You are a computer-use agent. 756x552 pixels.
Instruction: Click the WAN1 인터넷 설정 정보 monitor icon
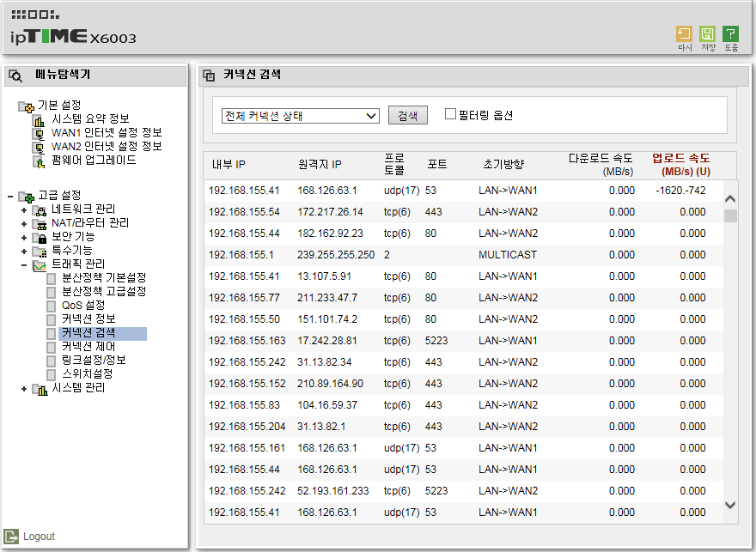pos(40,133)
